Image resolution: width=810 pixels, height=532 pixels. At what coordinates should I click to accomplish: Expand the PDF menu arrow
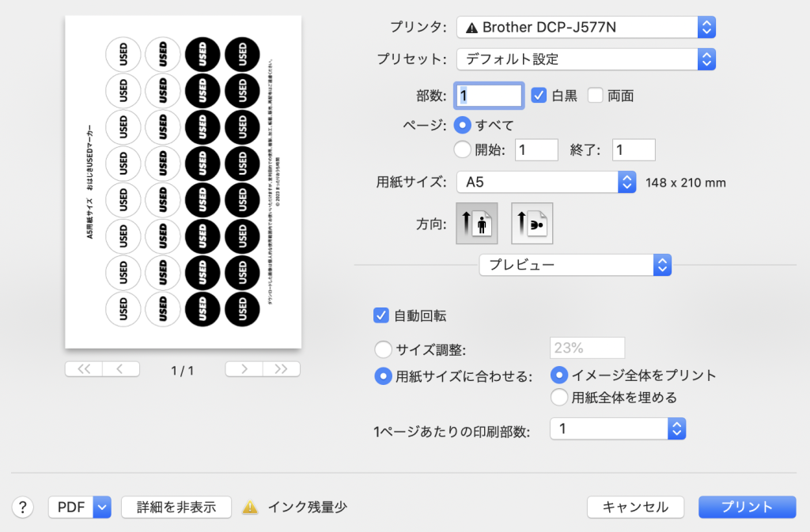[102, 507]
